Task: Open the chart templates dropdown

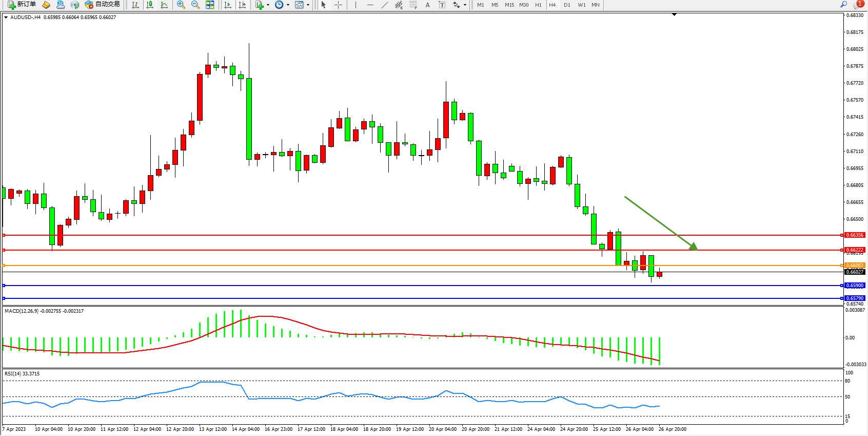Action: [x=308, y=5]
